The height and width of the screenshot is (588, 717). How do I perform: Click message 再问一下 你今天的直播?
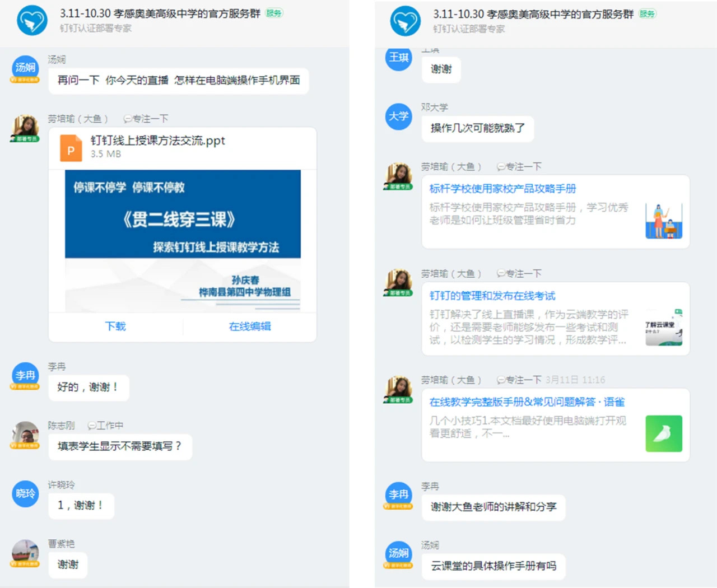pyautogui.click(x=179, y=81)
